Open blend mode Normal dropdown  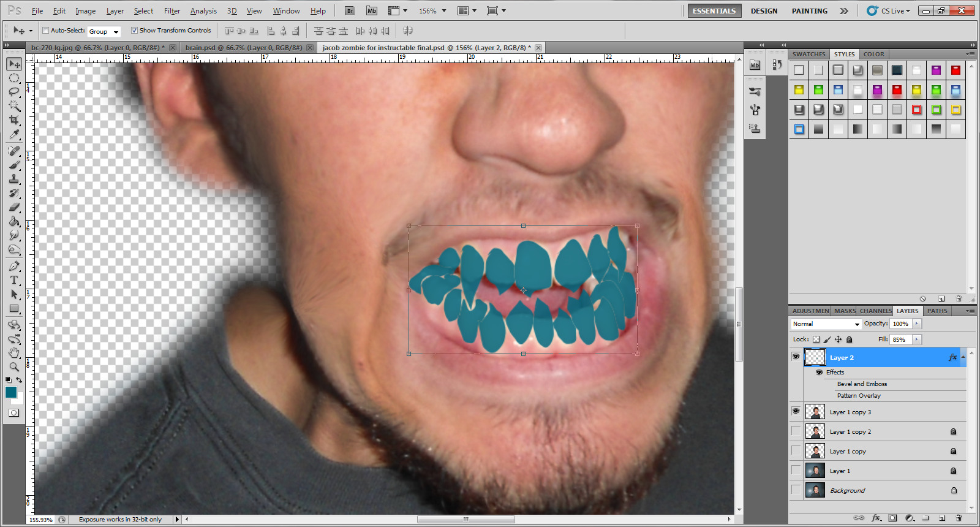tap(826, 324)
